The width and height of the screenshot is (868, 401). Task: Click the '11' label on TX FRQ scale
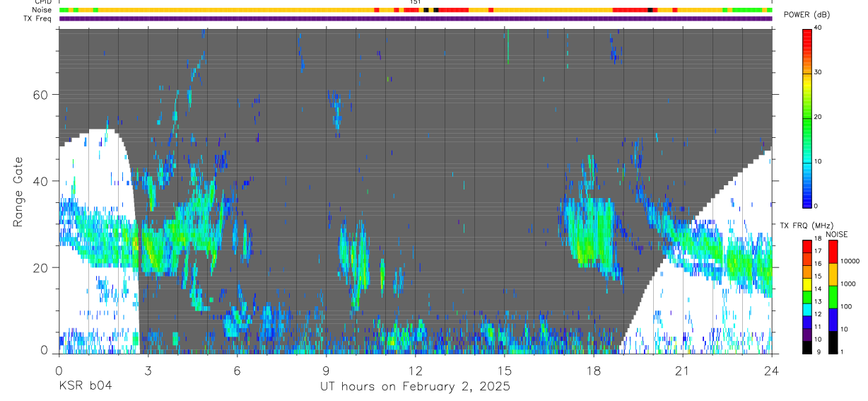click(819, 327)
